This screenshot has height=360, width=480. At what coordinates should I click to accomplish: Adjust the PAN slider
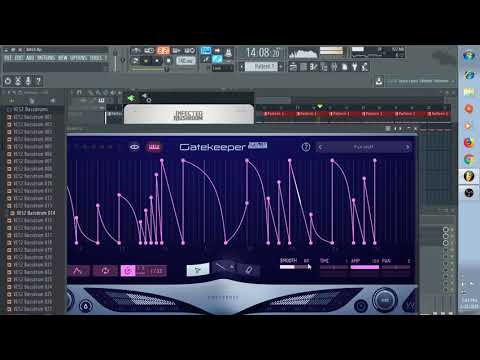click(396, 267)
